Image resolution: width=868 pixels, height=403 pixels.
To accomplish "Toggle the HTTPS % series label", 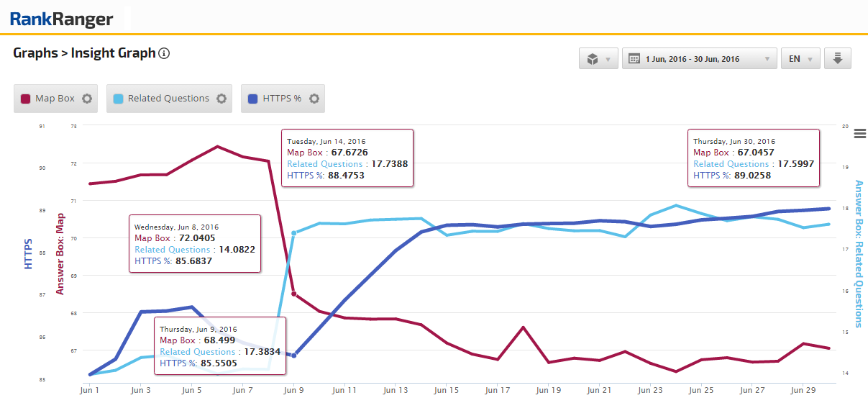I will click(282, 99).
